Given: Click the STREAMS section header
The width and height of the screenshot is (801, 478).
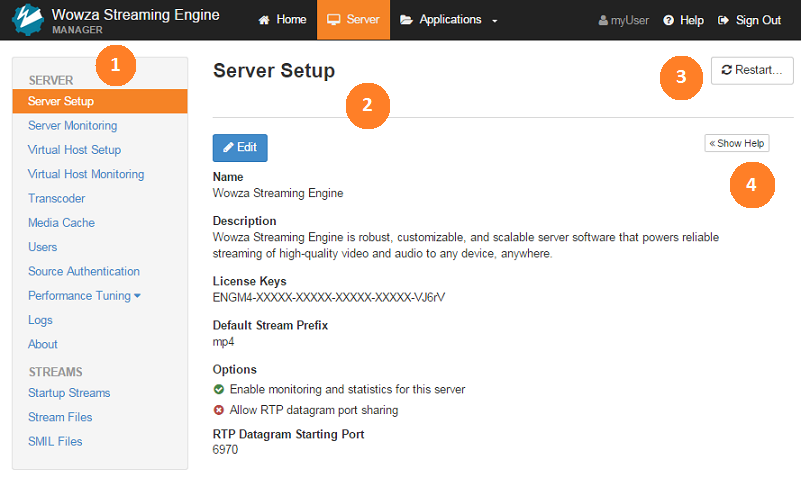Looking at the screenshot, I should pos(56,372).
